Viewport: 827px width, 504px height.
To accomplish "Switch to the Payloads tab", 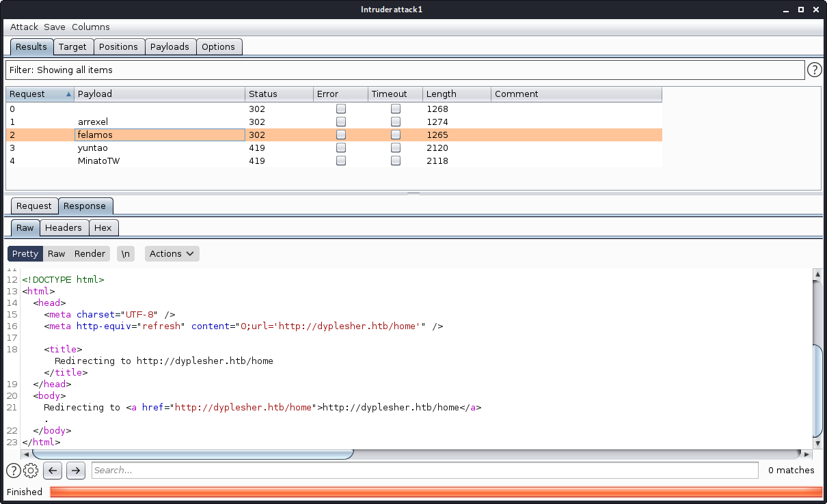I will click(170, 46).
